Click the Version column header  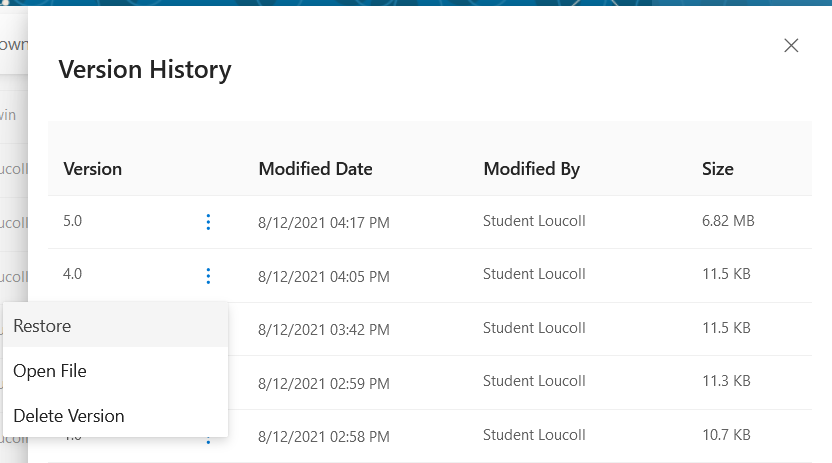92,169
